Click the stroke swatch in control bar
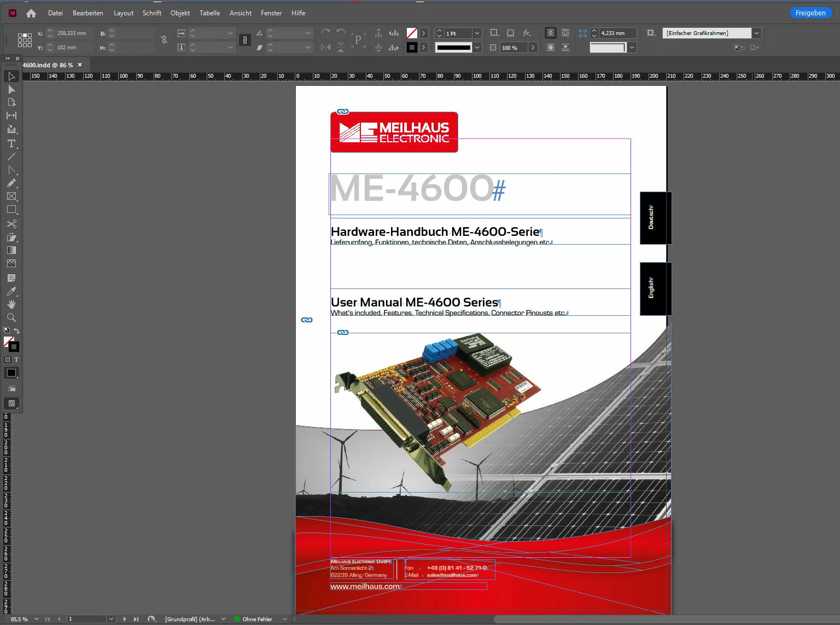Image resolution: width=840 pixels, height=625 pixels. [412, 48]
